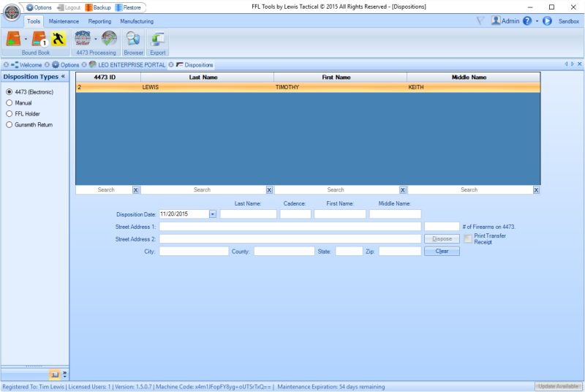Switch to the Welcome document tab

[26, 65]
